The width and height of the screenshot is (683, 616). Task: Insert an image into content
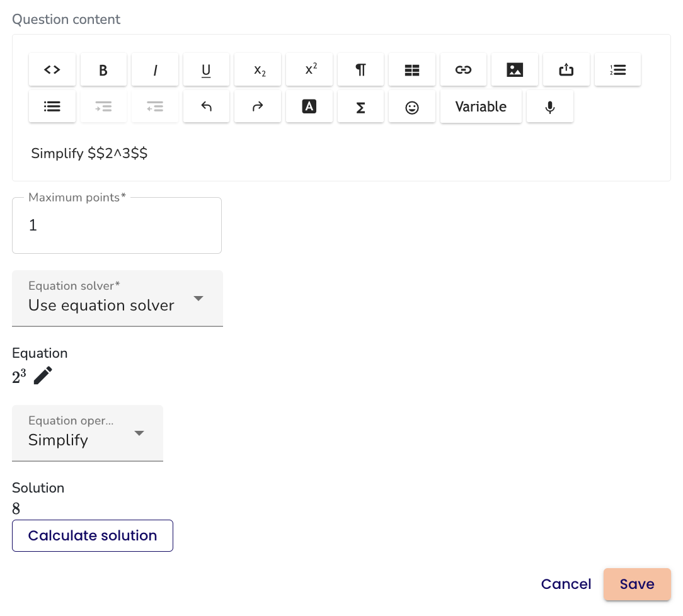pos(515,70)
